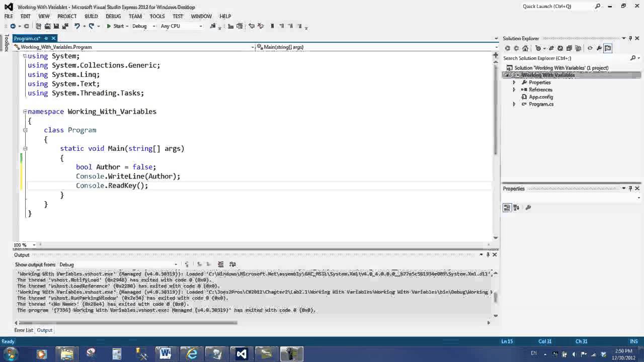Click the Uncomment Selected Lines icon
The image size is (644, 362).
[x=260, y=26]
